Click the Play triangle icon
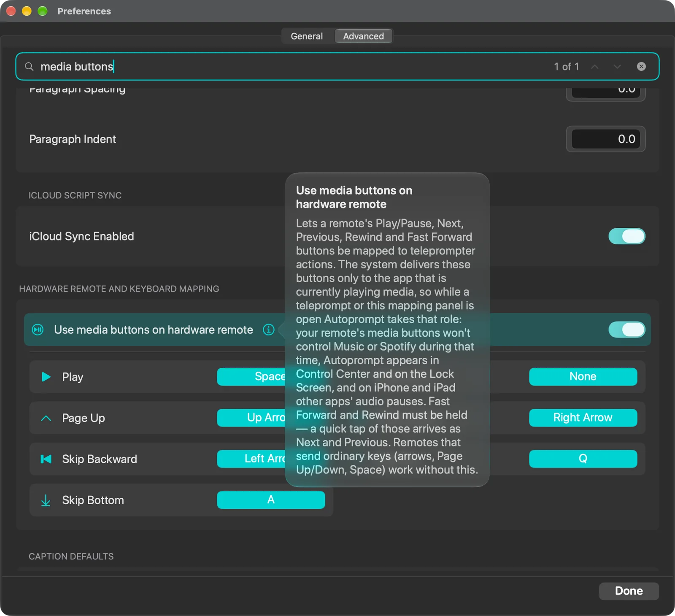The height and width of the screenshot is (616, 675). pyautogui.click(x=46, y=377)
